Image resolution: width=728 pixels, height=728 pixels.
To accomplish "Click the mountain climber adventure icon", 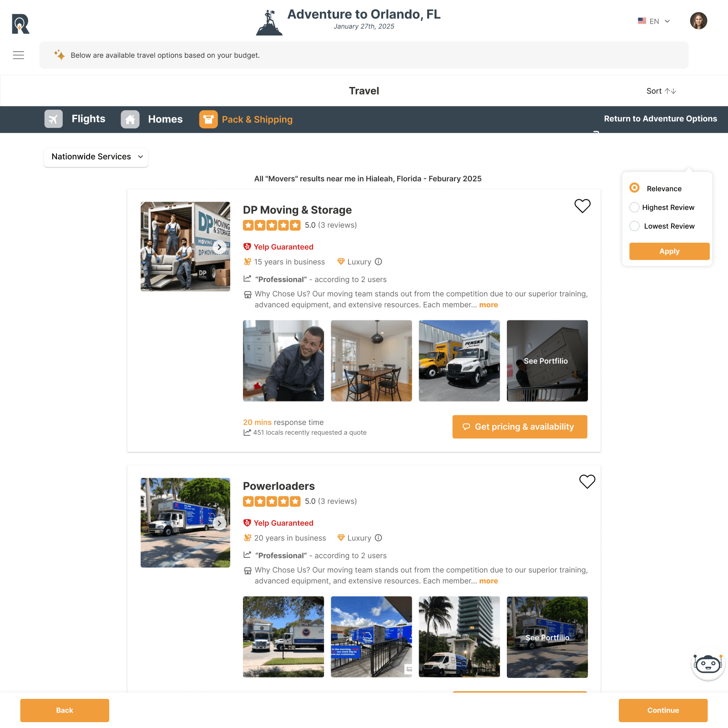I will click(269, 23).
